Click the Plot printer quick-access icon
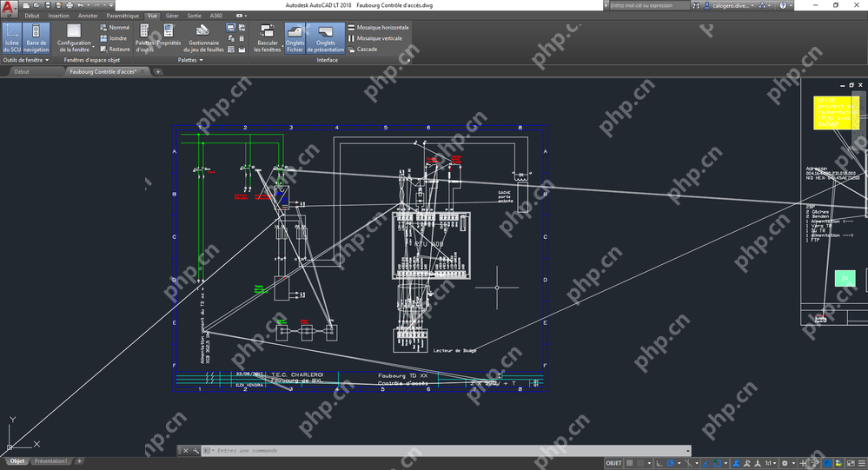 click(70, 5)
